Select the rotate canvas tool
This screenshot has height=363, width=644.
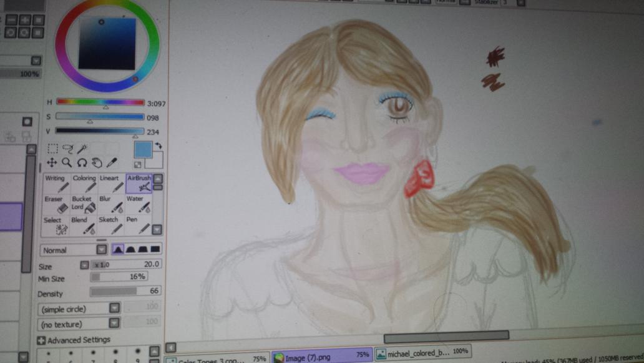pos(82,163)
